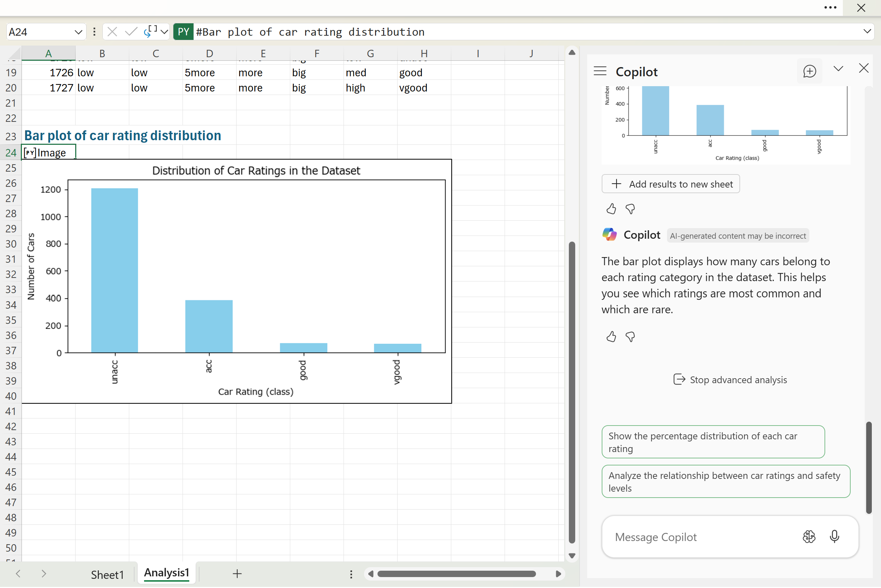Thumbs up the chart result
Image resolution: width=881 pixels, height=588 pixels.
(611, 209)
